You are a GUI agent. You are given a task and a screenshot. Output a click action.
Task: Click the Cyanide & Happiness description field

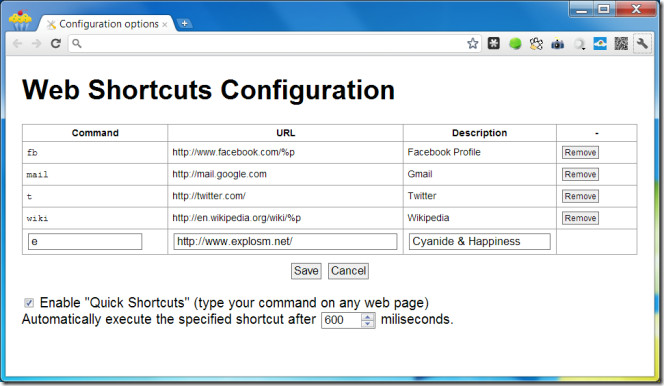479,241
